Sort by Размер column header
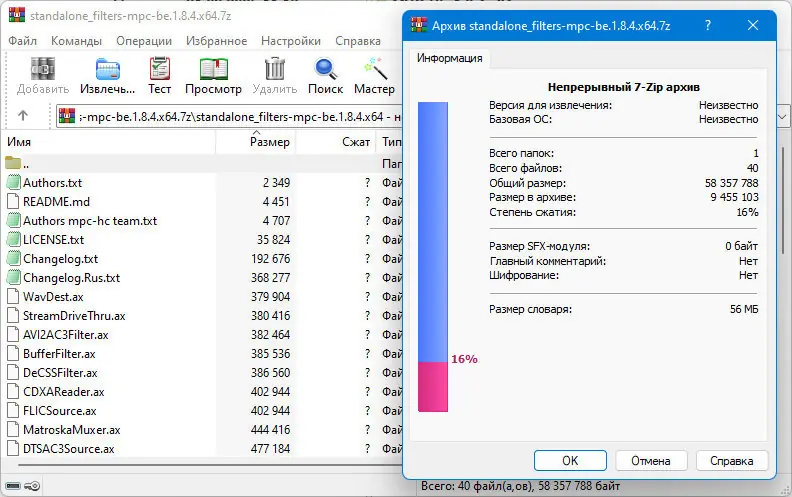 256,142
